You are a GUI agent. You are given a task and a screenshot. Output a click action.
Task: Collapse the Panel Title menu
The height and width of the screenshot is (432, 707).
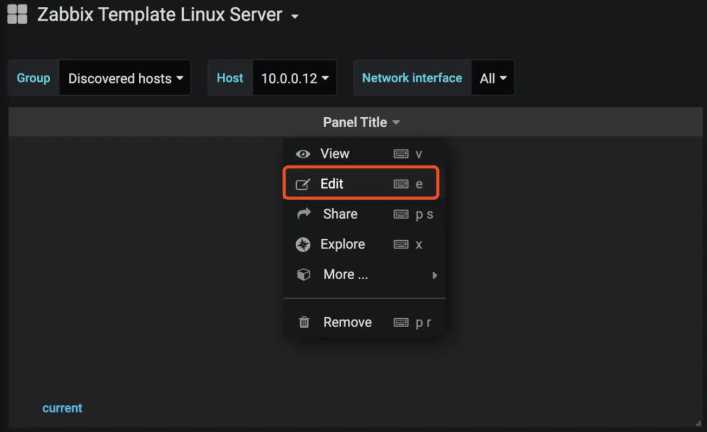pos(361,122)
